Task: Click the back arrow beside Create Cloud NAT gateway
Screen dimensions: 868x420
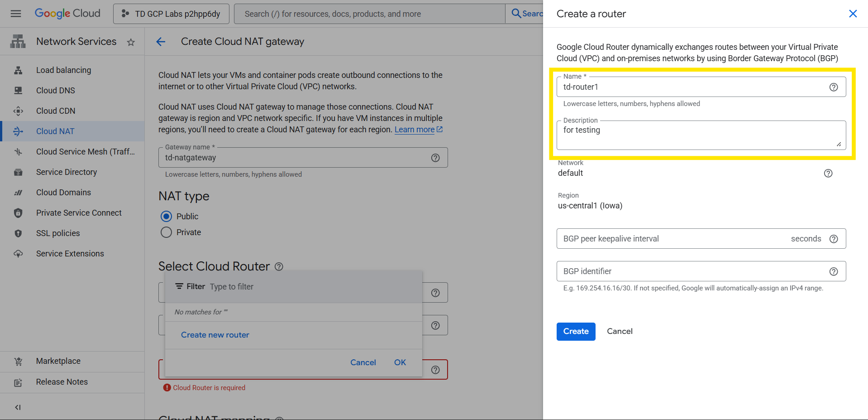Action: pyautogui.click(x=161, y=42)
